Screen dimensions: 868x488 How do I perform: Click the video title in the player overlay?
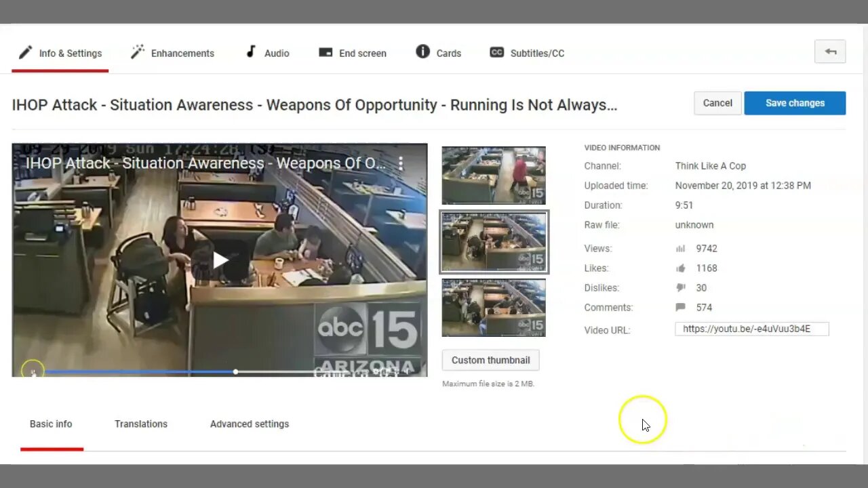coord(205,163)
